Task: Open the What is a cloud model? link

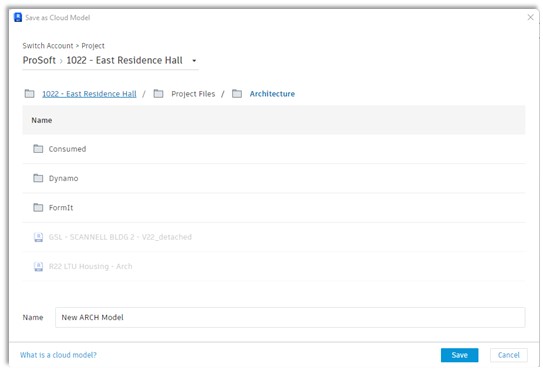Action: [58, 355]
